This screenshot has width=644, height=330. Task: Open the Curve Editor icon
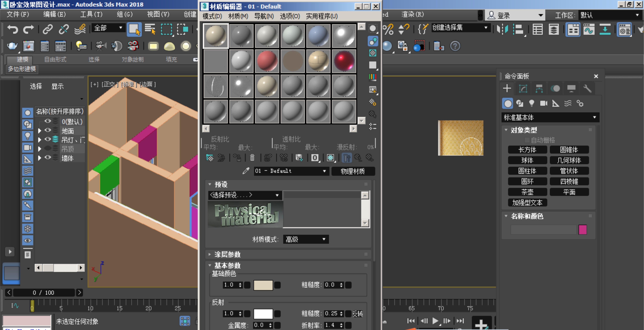(589, 29)
